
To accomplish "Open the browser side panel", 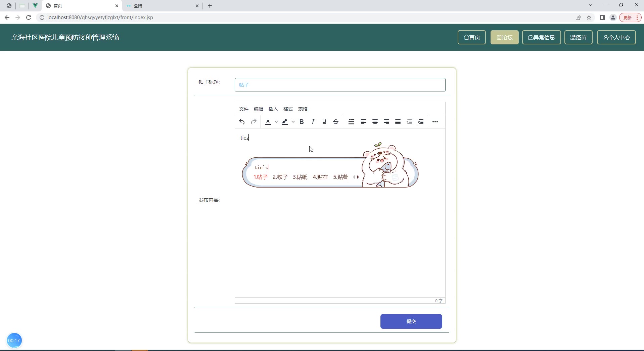I will 602,17.
